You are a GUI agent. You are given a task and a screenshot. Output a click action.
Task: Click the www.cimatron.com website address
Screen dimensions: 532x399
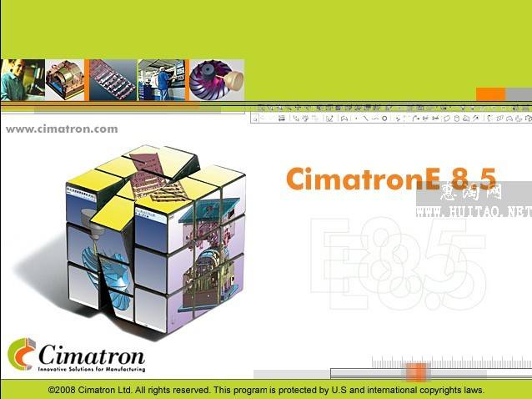(62, 129)
